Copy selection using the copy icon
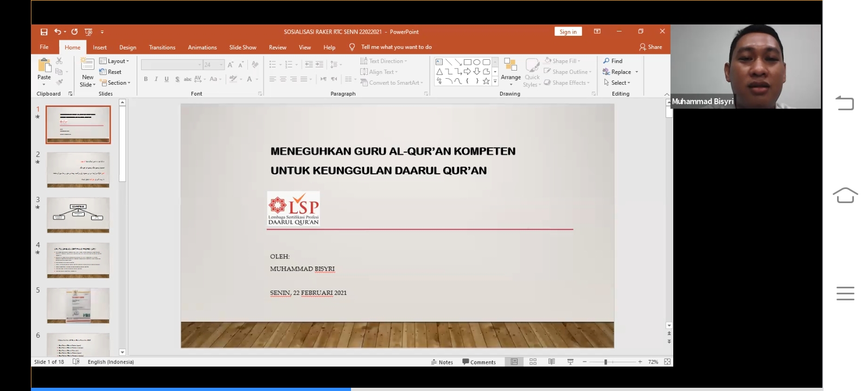This screenshot has width=868, height=391. click(59, 72)
